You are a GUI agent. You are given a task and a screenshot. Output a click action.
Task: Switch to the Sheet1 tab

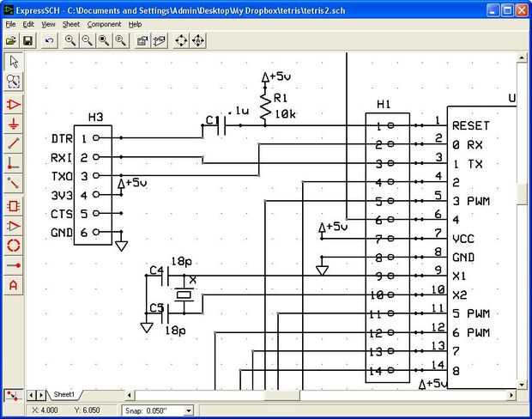pos(63,395)
